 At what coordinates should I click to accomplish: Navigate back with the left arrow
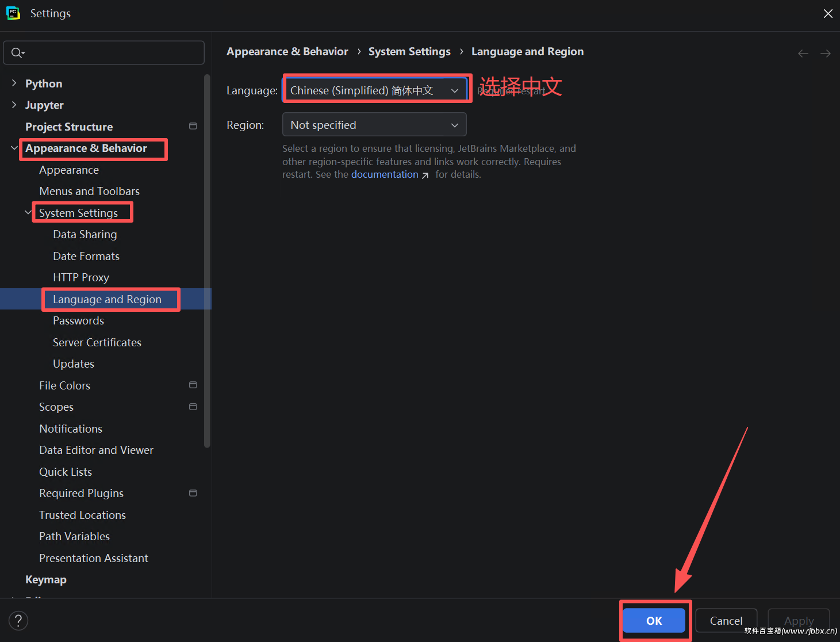click(803, 54)
